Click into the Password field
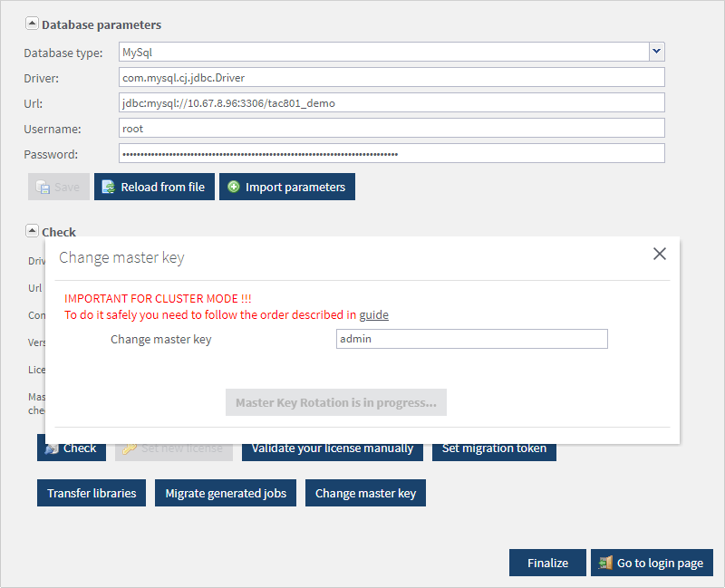725x588 pixels. tap(391, 154)
